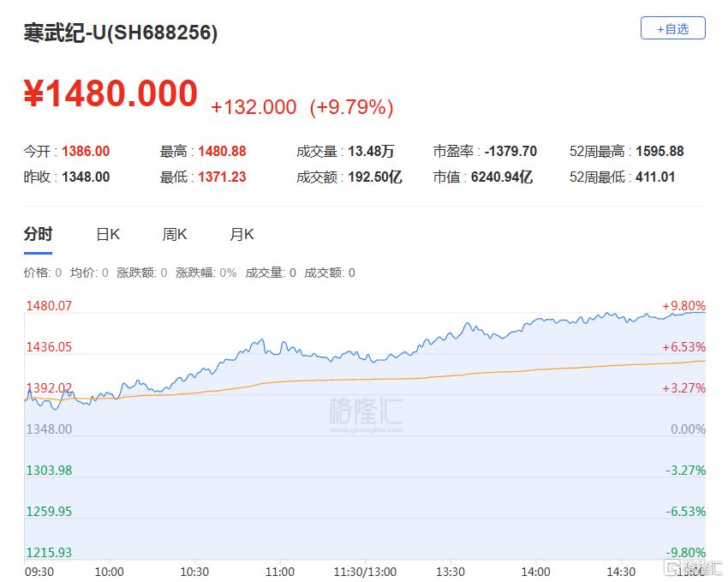The height and width of the screenshot is (582, 728).
Task: Click the ¥1480.000 current price
Action: coord(110,94)
